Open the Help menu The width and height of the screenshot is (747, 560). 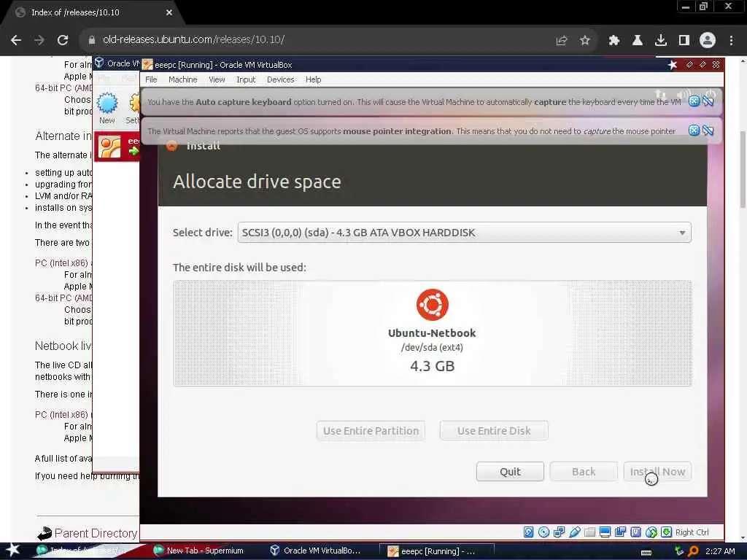(313, 79)
